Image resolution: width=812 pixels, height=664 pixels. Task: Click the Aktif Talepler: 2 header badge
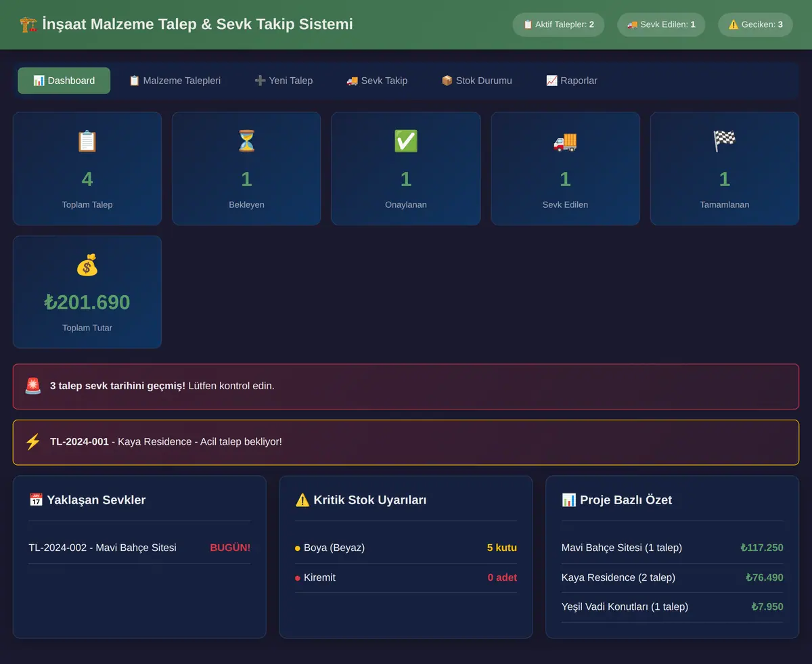click(558, 24)
